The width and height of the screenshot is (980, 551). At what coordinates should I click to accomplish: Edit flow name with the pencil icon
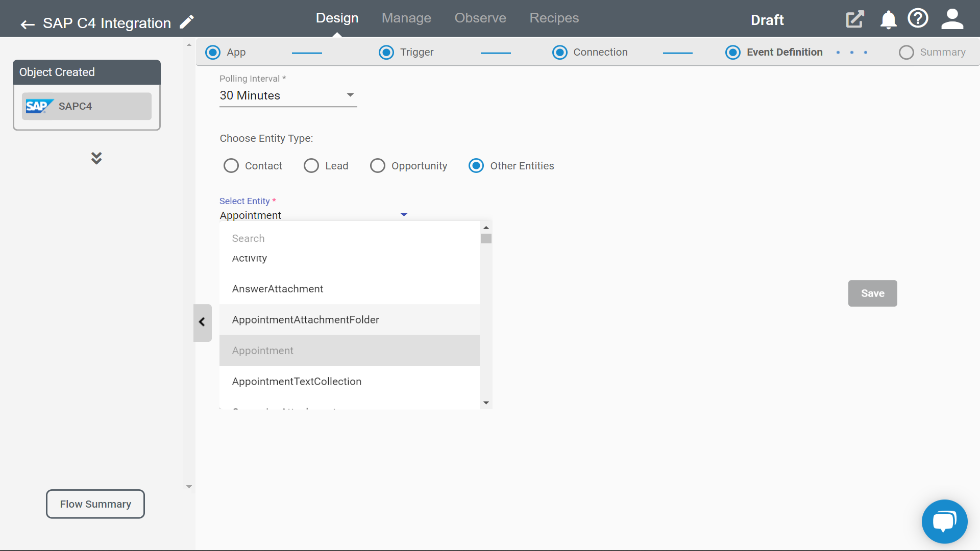187,22
